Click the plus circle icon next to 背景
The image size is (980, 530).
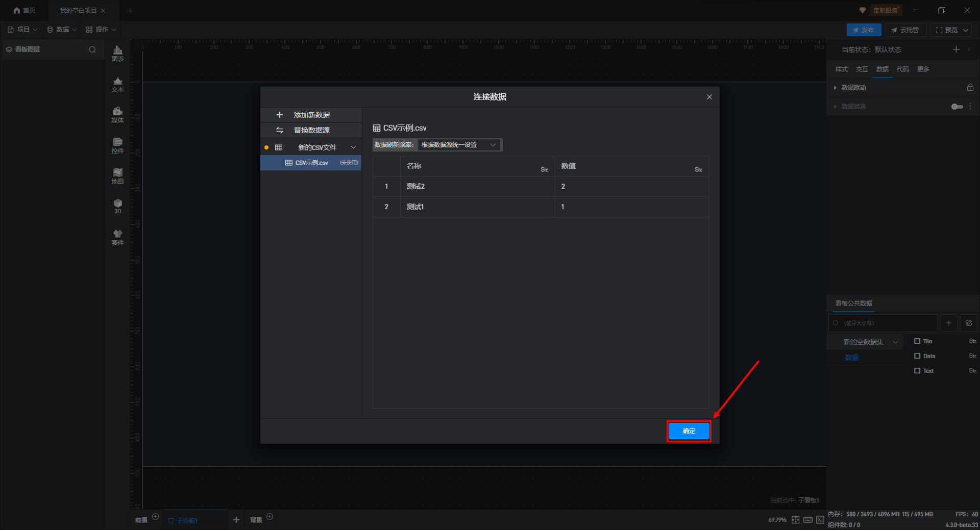tap(270, 517)
